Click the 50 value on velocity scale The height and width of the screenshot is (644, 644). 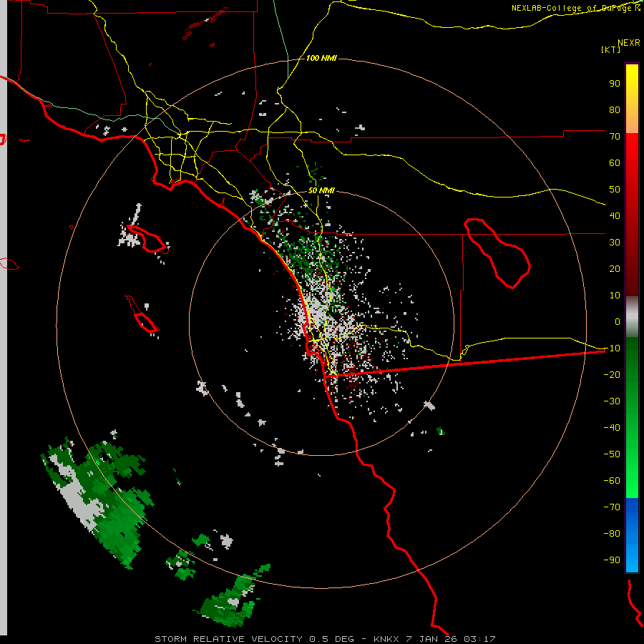coord(615,190)
